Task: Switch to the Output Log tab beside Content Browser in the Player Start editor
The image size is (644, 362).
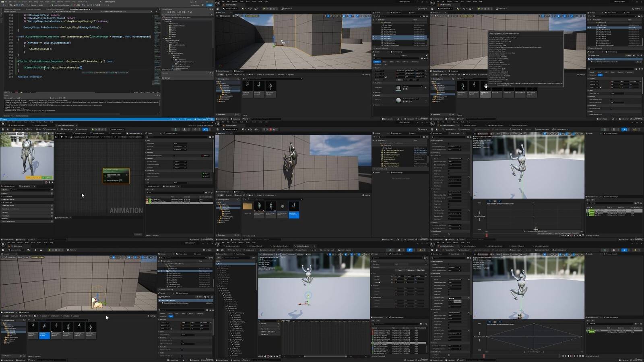Action: click(x=24, y=312)
